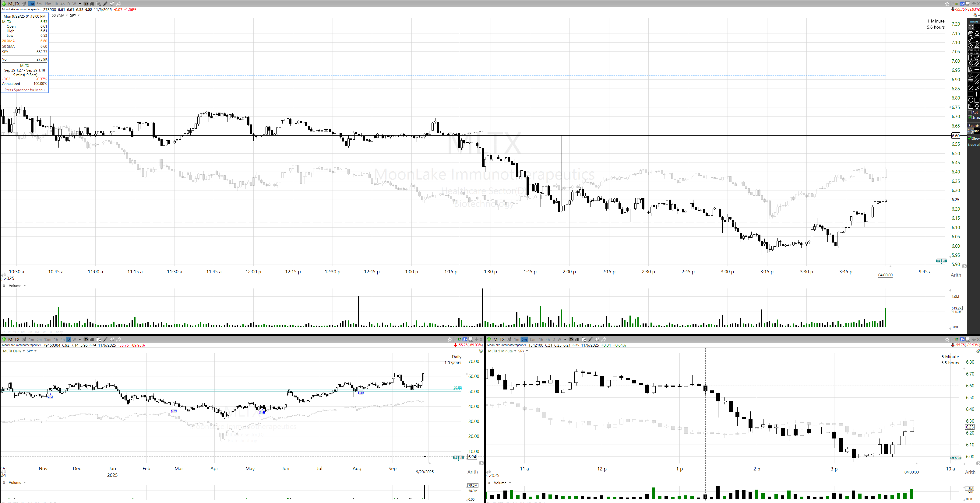Select the Circle drawing tool
This screenshot has width=980, height=503.
(971, 100)
